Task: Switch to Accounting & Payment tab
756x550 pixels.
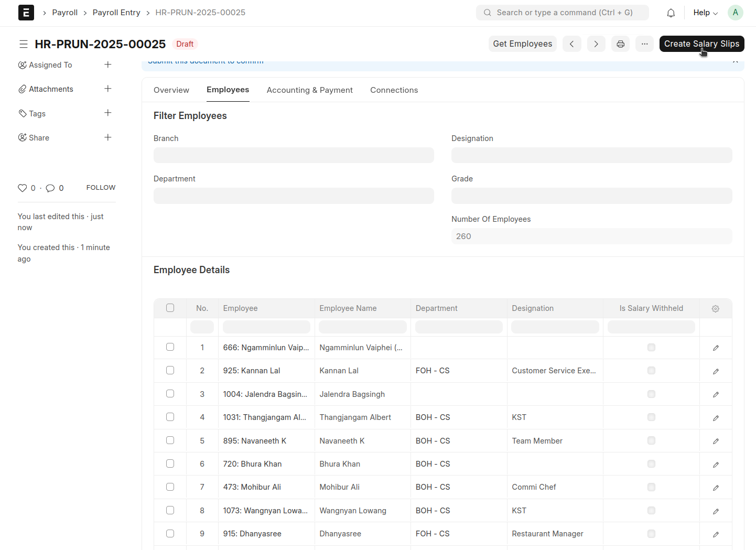Action: tap(309, 90)
